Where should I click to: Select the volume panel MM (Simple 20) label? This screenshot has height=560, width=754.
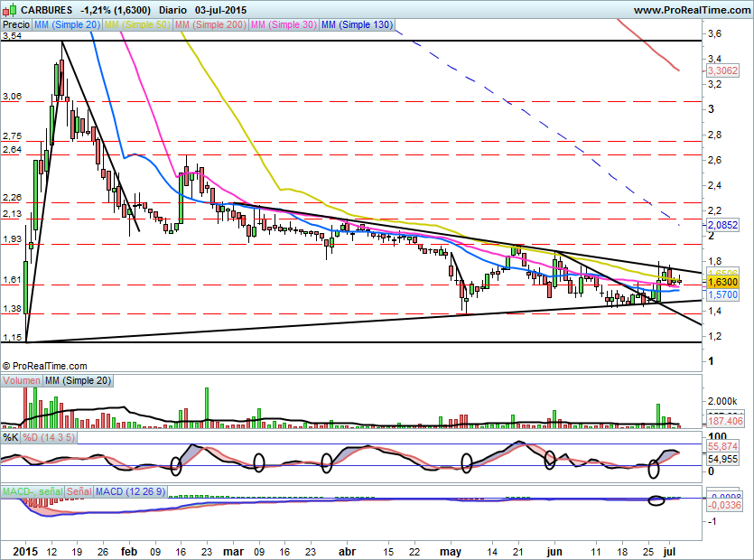coord(76,381)
